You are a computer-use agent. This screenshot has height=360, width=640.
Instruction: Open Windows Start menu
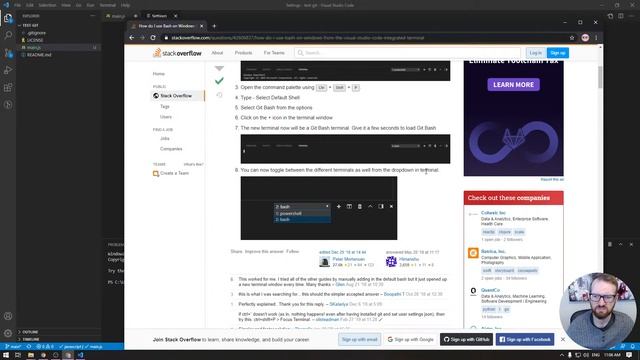tap(6, 355)
